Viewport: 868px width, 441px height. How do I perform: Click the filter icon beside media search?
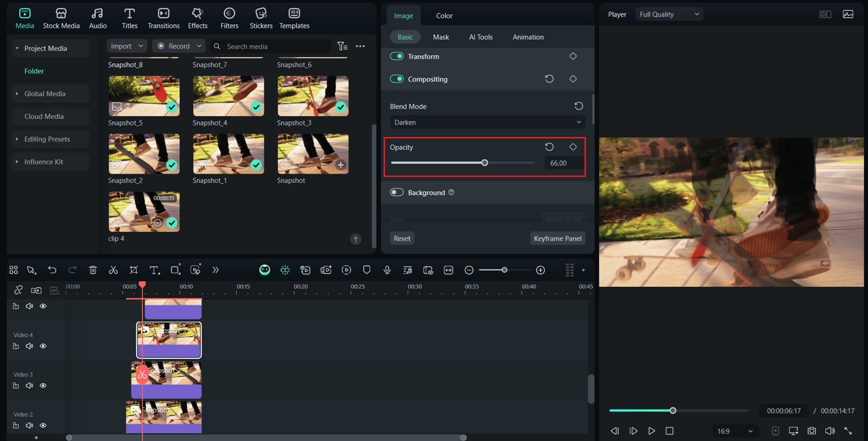[342, 46]
